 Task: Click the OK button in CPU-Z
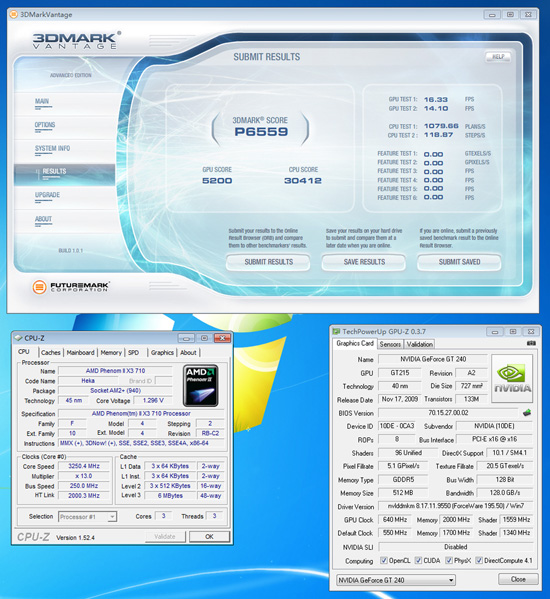click(x=209, y=537)
